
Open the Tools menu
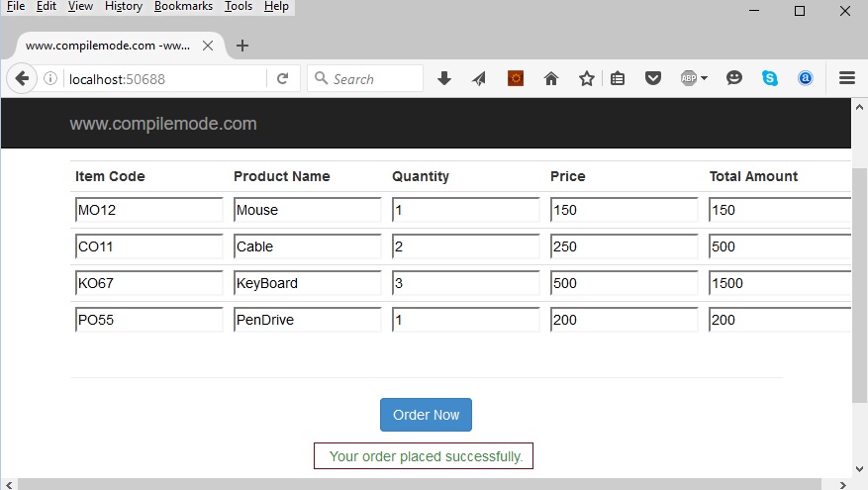click(x=239, y=6)
